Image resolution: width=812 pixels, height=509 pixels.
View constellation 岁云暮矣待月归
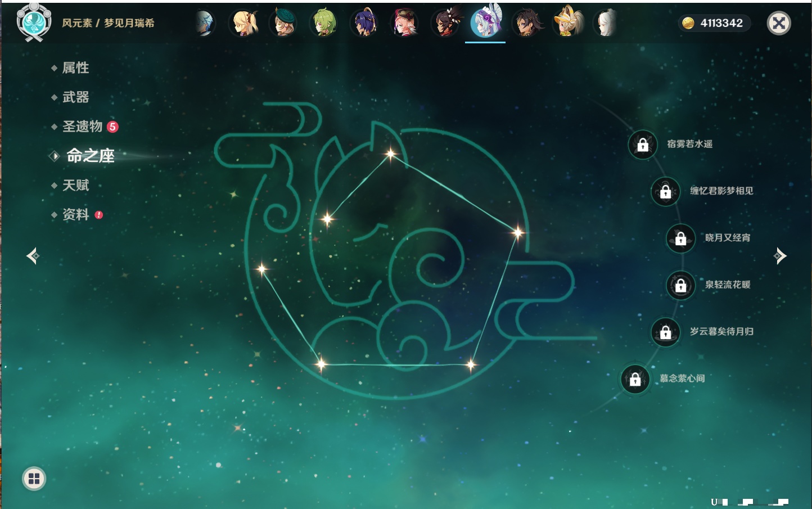pyautogui.click(x=721, y=331)
